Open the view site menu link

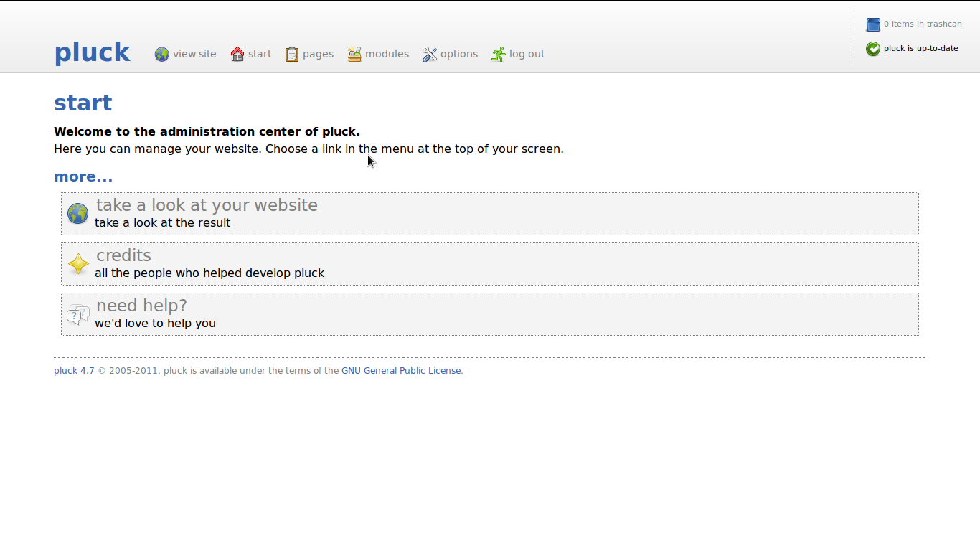coord(194,54)
